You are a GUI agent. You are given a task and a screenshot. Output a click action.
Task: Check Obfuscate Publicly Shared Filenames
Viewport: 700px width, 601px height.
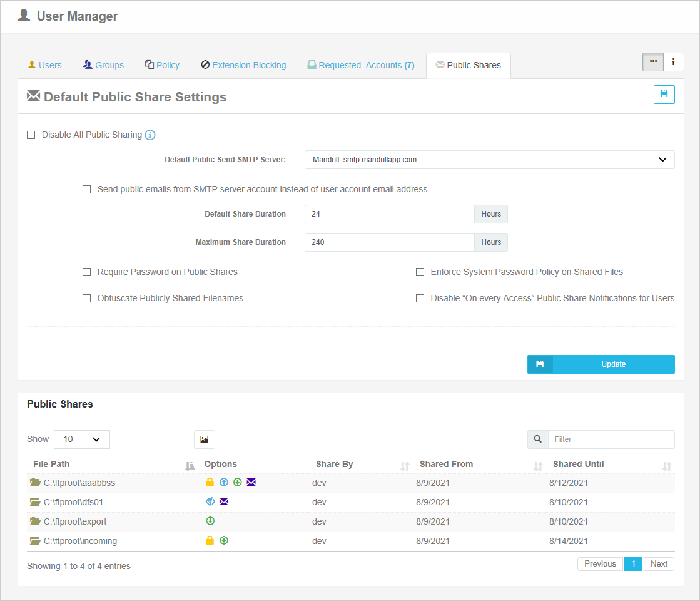[86, 299]
